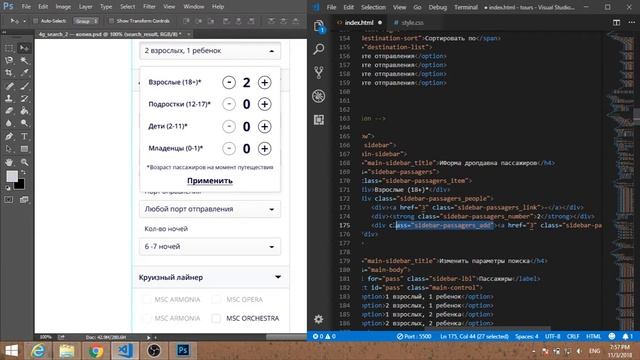Decrease 'Взрослые (18+)' count with minus
Image resolution: width=640 pixels, height=360 pixels.
229,82
